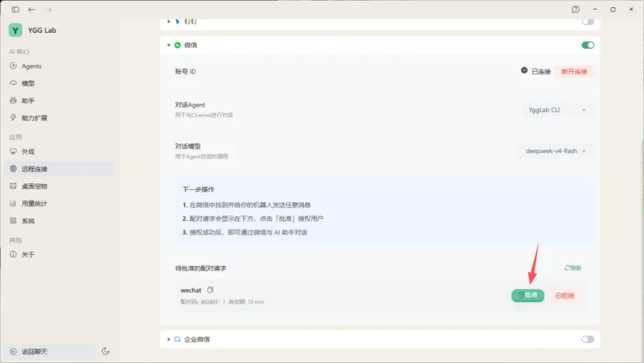This screenshot has width=644, height=363.
Task: Enable the 企业微信 channel switch
Action: pyautogui.click(x=588, y=340)
